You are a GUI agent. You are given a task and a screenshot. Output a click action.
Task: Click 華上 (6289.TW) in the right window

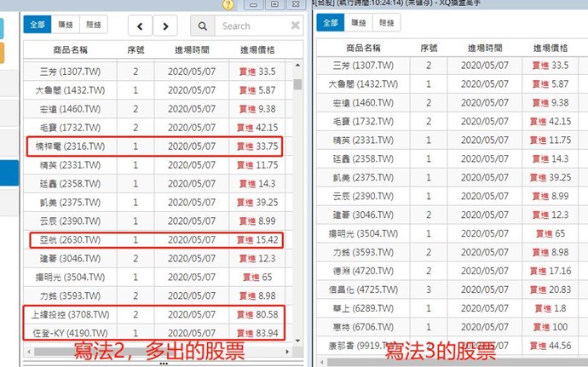(363, 308)
